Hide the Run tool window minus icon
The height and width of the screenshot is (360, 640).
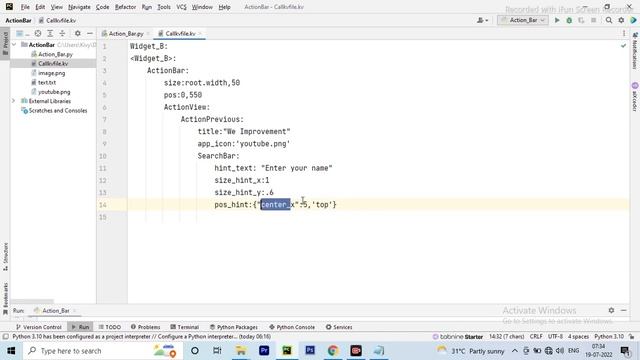click(624, 311)
